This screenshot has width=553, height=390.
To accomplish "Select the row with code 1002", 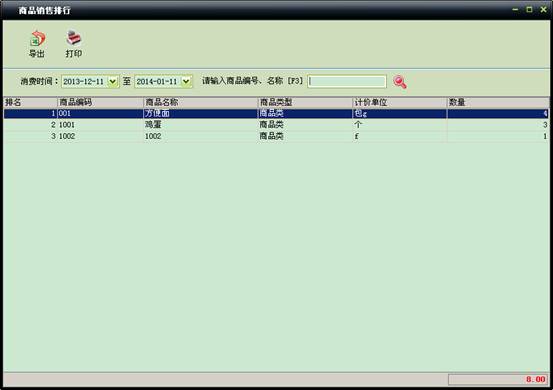I will pyautogui.click(x=276, y=136).
